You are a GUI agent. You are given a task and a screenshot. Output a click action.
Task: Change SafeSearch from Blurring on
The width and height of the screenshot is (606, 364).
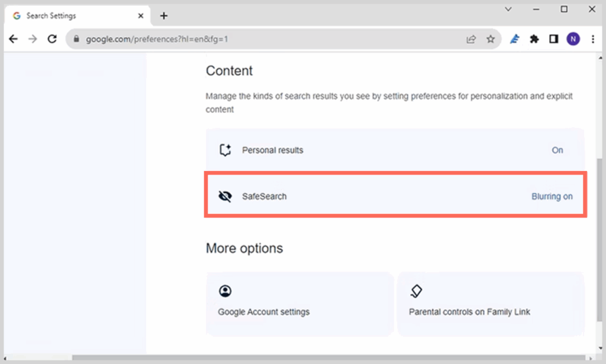pyautogui.click(x=552, y=196)
